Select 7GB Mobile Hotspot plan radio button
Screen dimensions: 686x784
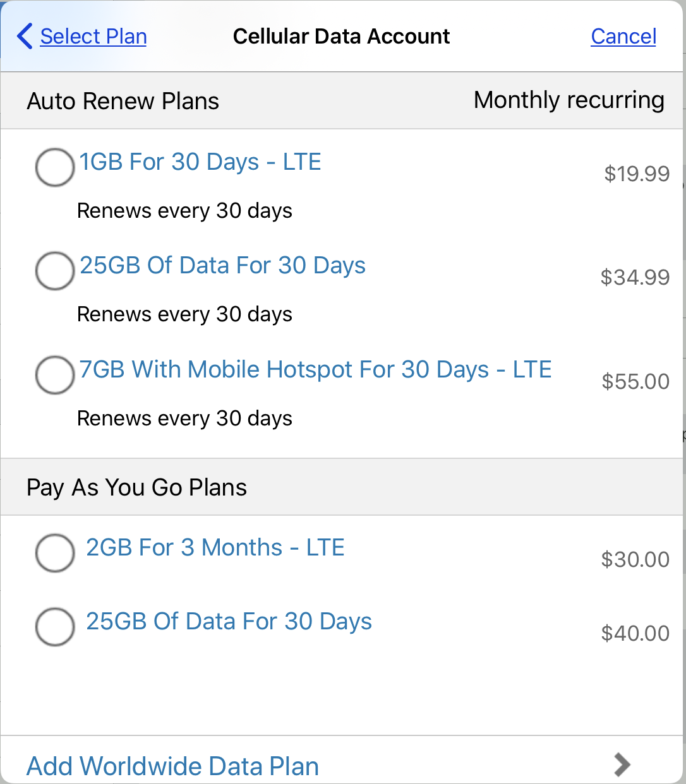pos(55,375)
